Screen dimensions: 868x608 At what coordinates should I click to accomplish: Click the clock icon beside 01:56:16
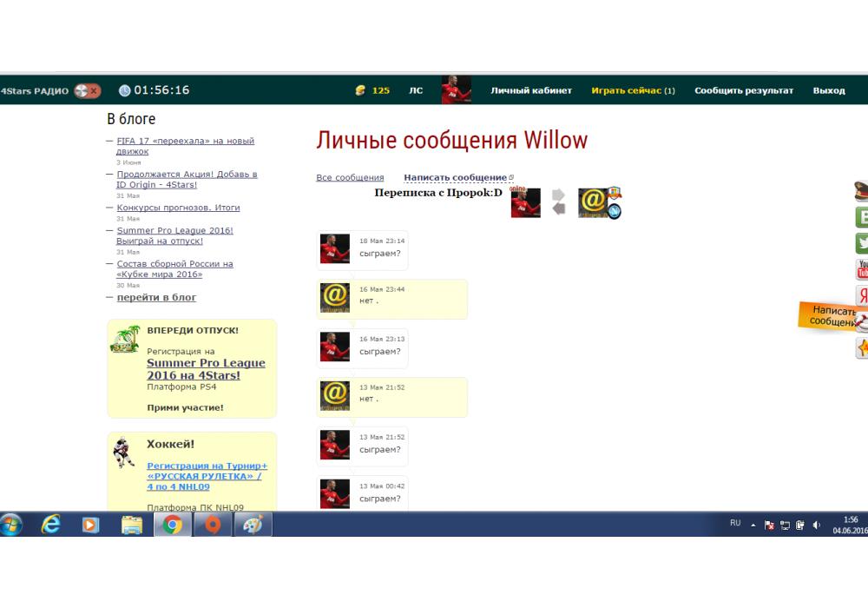tap(124, 90)
